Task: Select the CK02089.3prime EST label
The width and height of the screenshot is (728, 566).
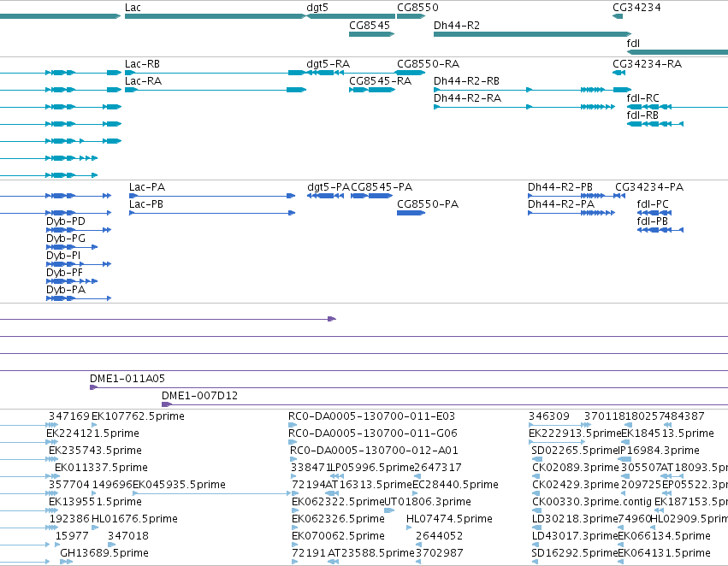Action: (576, 468)
